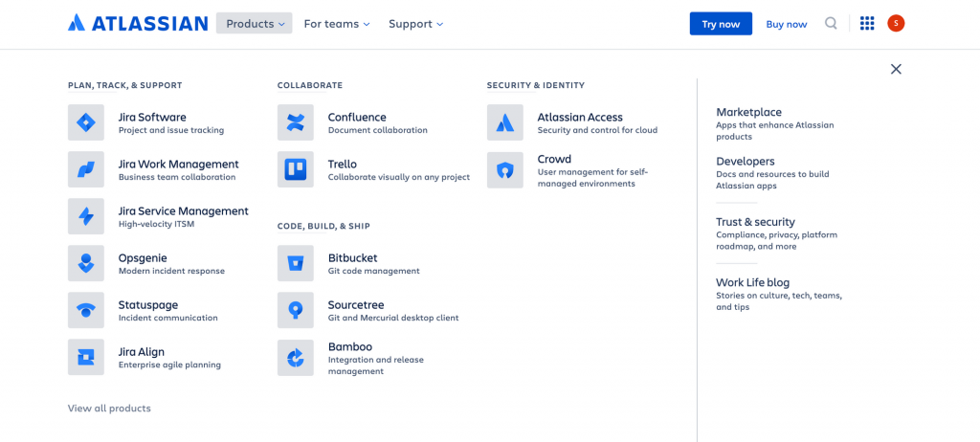The height and width of the screenshot is (442, 980).
Task: Click 'Stories on culture, tech, teams' text
Action: pos(779,296)
